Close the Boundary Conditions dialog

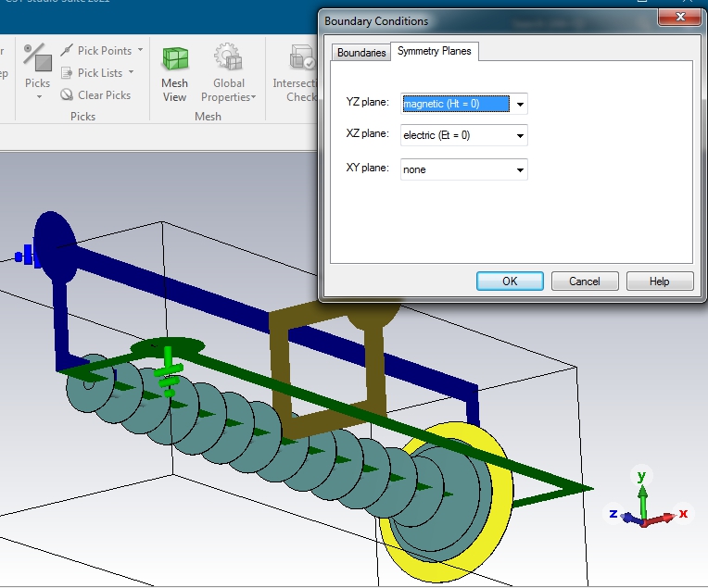coord(680,18)
